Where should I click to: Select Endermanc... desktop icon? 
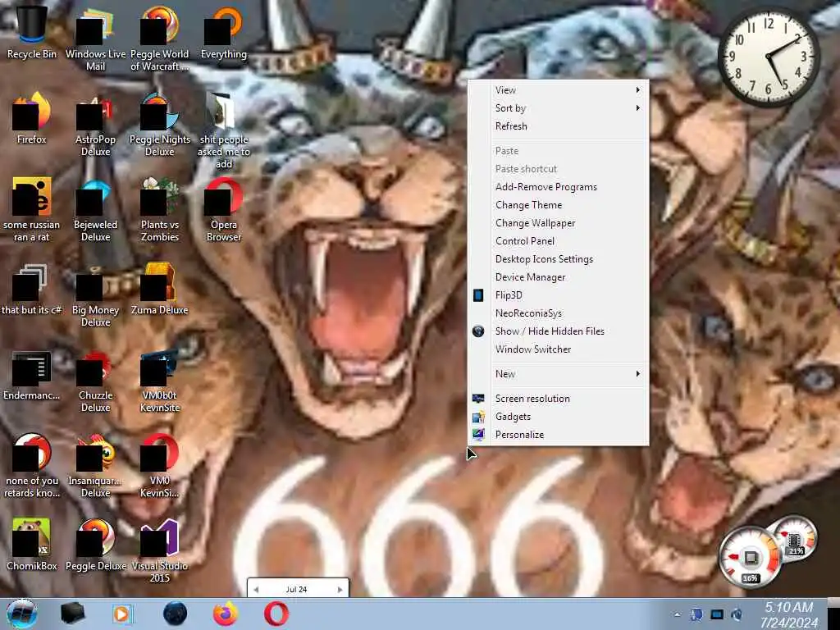32,375
